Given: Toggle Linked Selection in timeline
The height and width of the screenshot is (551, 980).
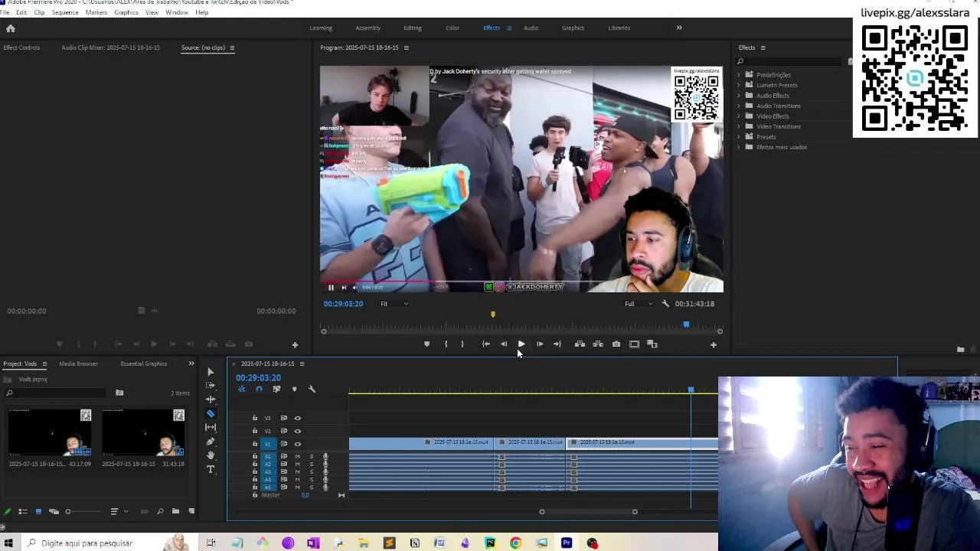Looking at the screenshot, I should (276, 389).
